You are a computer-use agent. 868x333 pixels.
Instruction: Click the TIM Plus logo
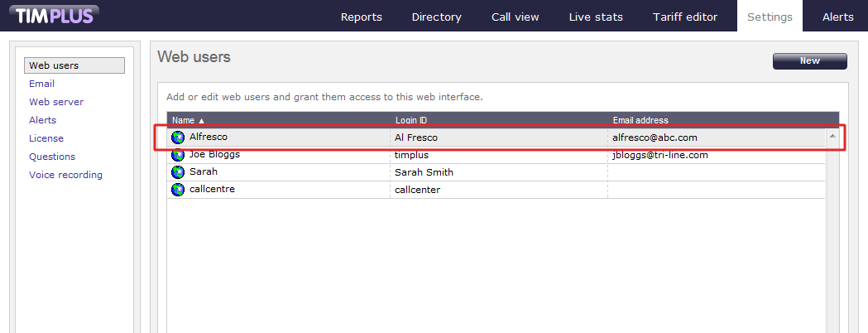tap(53, 16)
